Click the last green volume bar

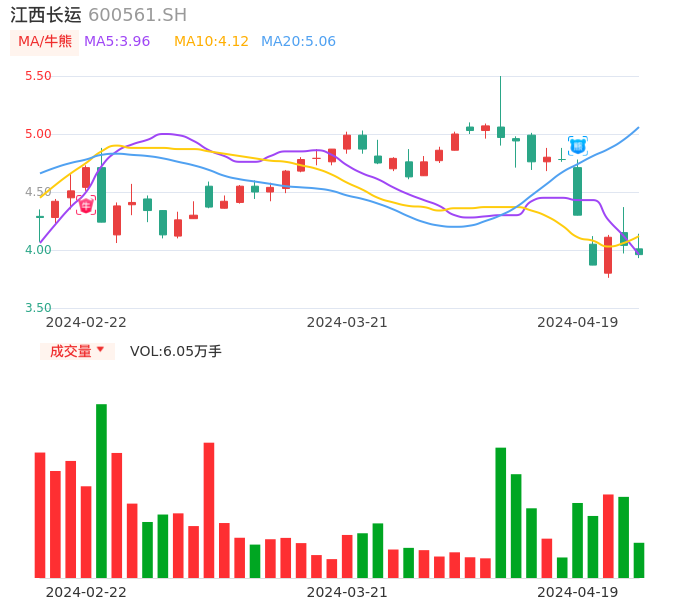[639, 560]
